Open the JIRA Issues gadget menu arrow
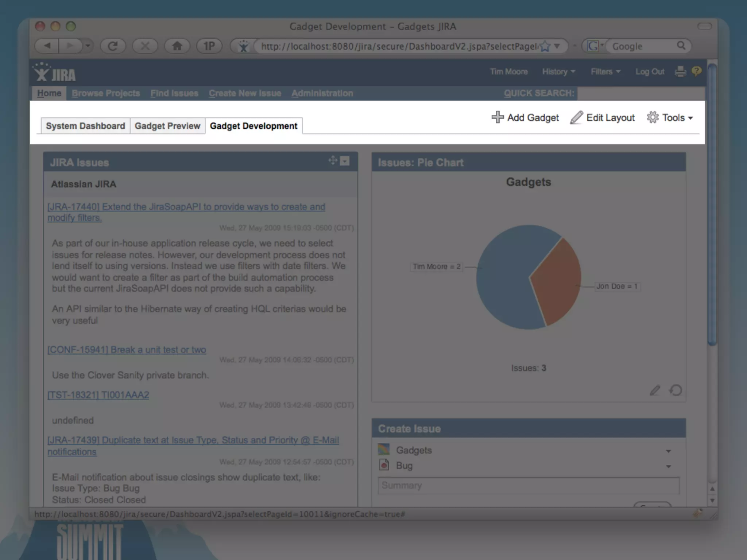Screen dimensions: 747x560 click(x=345, y=161)
